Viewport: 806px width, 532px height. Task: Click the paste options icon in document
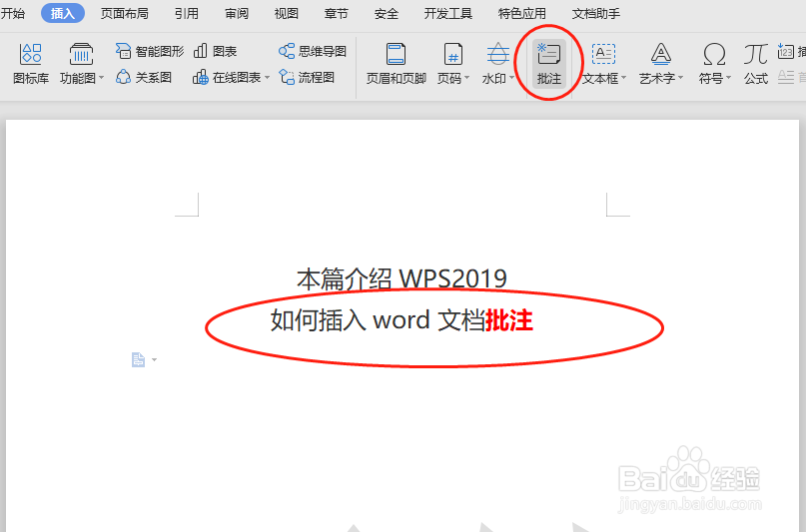[x=138, y=359]
